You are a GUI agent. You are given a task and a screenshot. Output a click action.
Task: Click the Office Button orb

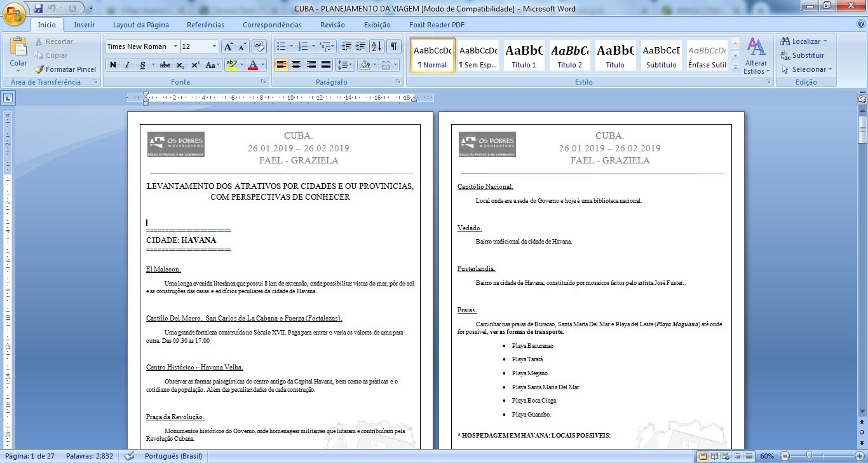tap(14, 13)
